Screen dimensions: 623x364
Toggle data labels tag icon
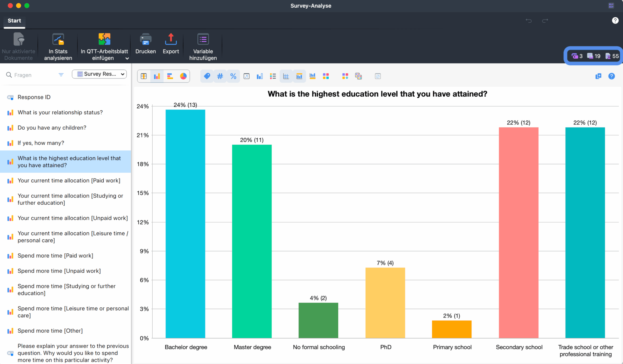pos(207,76)
